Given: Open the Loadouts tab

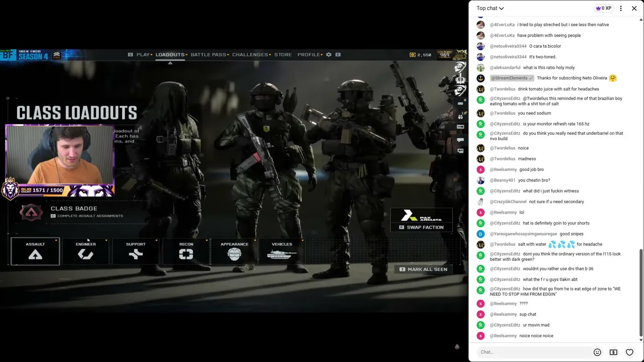Looking at the screenshot, I should pyautogui.click(x=170, y=54).
